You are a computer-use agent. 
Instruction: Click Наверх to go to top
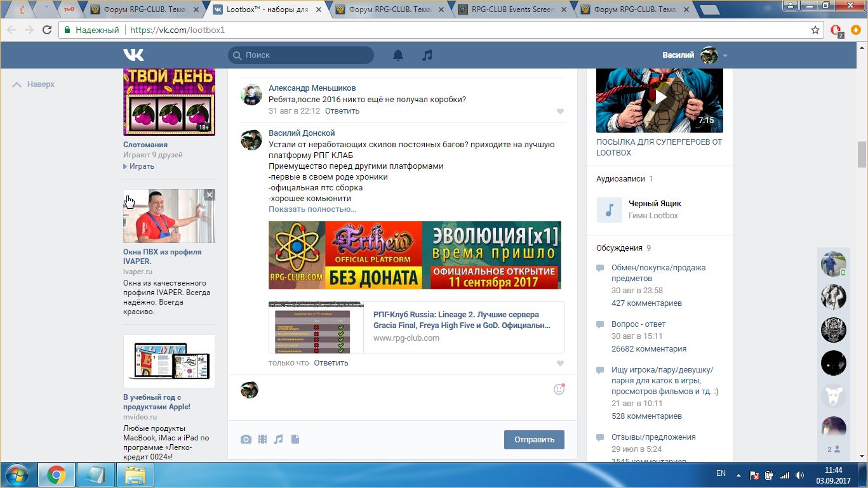(34, 84)
